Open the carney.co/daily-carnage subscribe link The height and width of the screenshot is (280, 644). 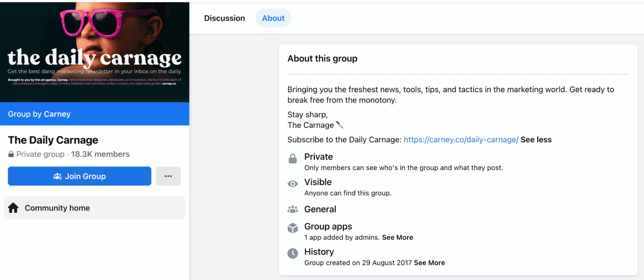pos(461,140)
